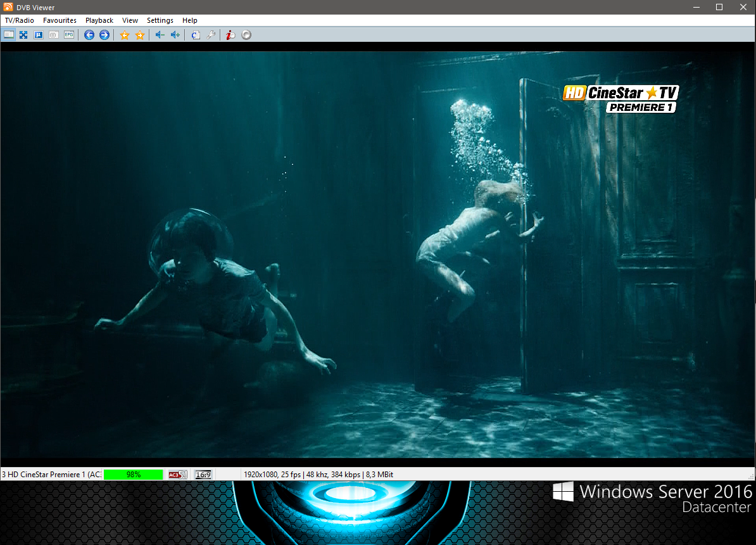The height and width of the screenshot is (545, 756).
Task: Go to next channel with blue forward arrow
Action: [x=104, y=35]
